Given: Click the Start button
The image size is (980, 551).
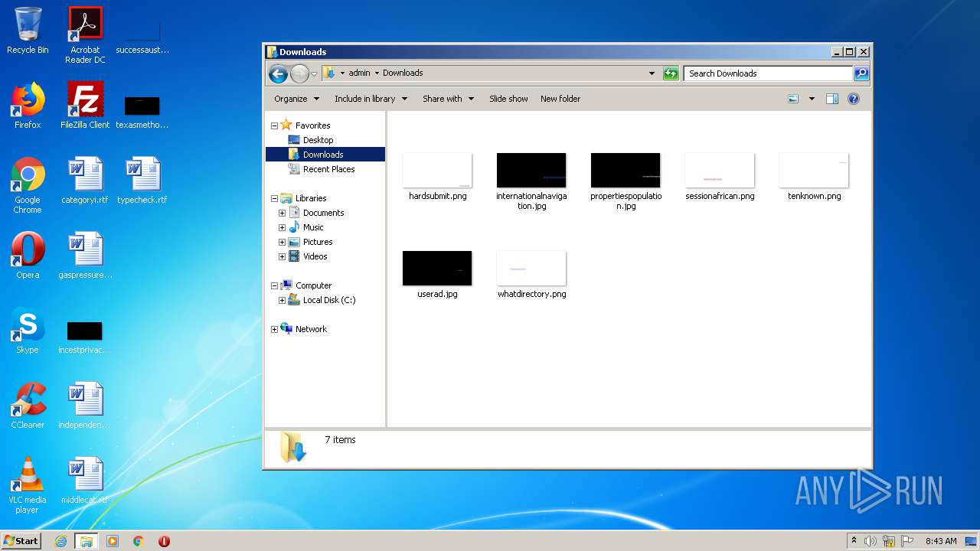Looking at the screenshot, I should 21,541.
